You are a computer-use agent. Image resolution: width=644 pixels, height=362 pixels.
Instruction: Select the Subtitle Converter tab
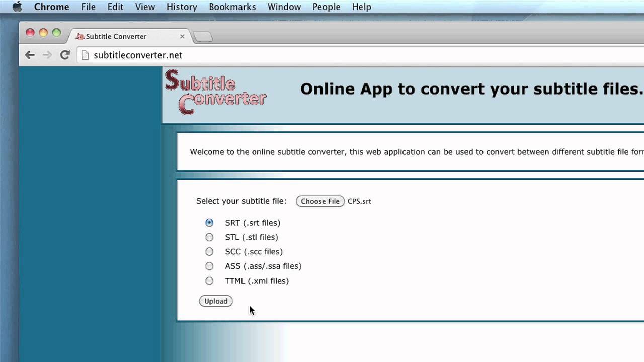[130, 36]
